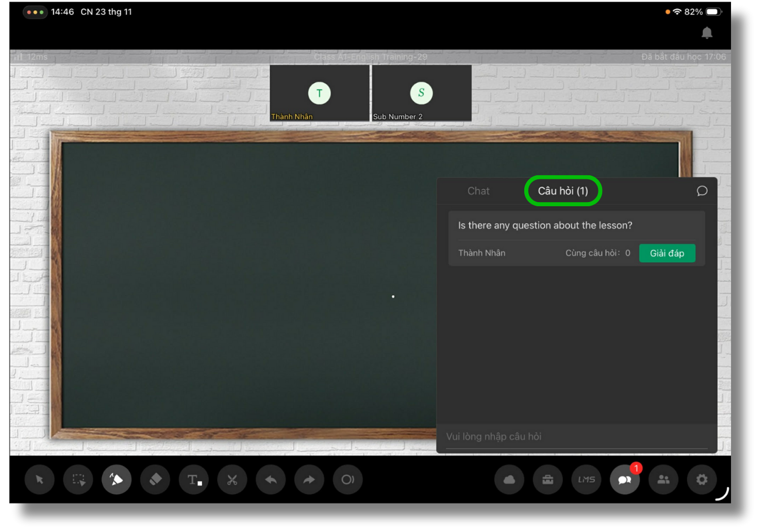This screenshot has width=765, height=532.
Task: Select the pointer arrow tool
Action: (x=39, y=480)
